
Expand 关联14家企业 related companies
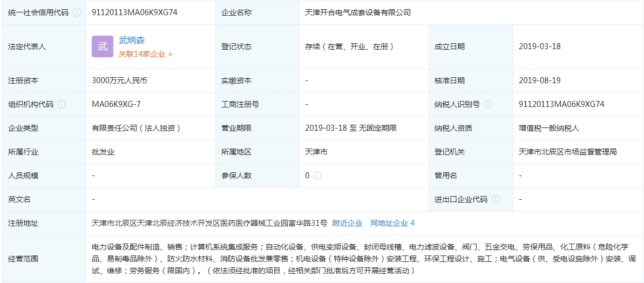point(145,54)
